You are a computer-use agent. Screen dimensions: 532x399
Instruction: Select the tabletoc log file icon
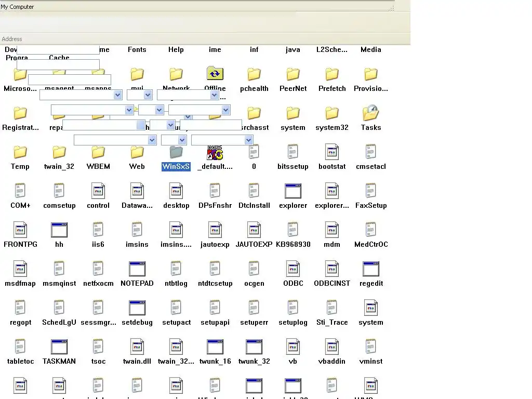click(x=20, y=347)
